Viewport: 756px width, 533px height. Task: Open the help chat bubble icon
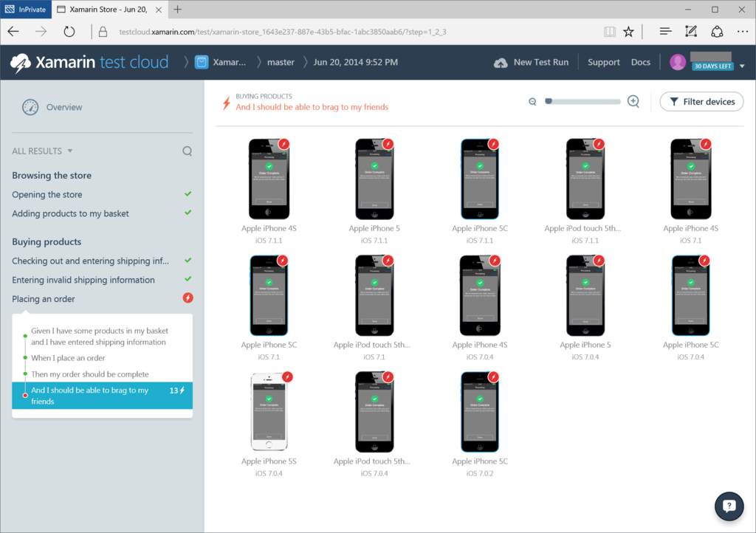click(729, 506)
